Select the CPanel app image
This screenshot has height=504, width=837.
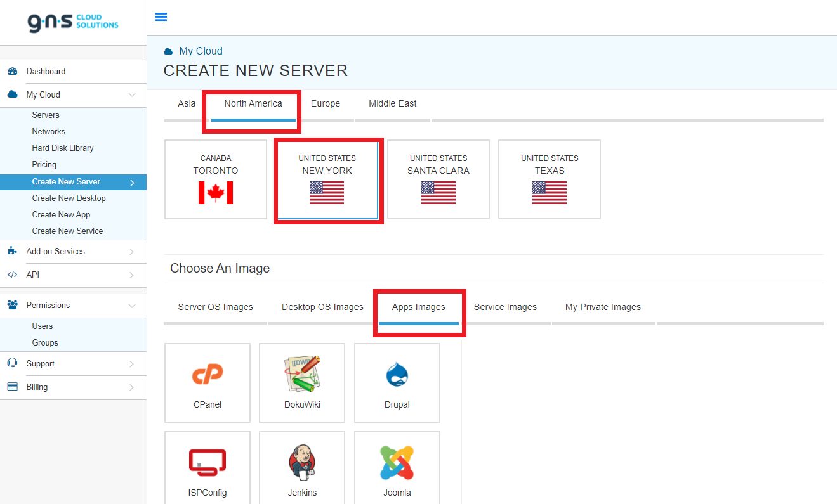coord(208,383)
